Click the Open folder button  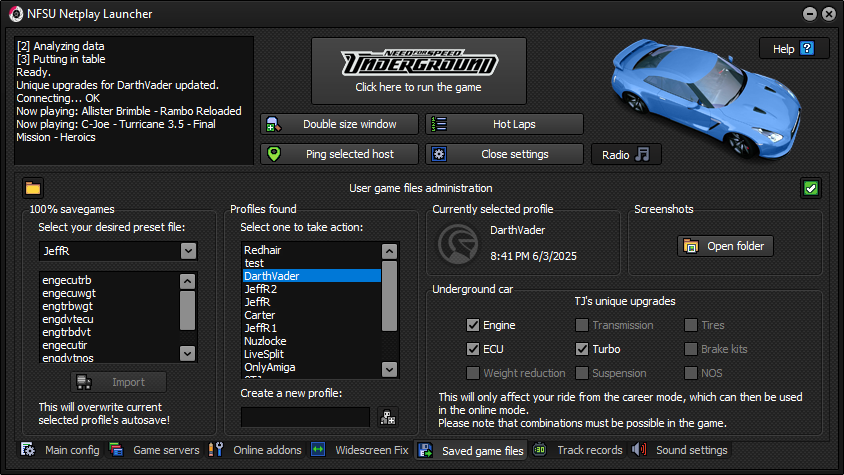pyautogui.click(x=725, y=246)
